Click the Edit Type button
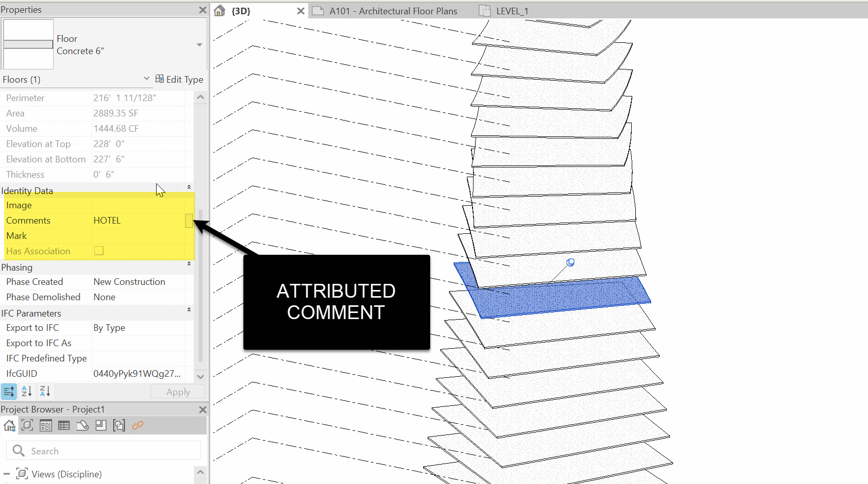868x484 pixels. [x=179, y=79]
